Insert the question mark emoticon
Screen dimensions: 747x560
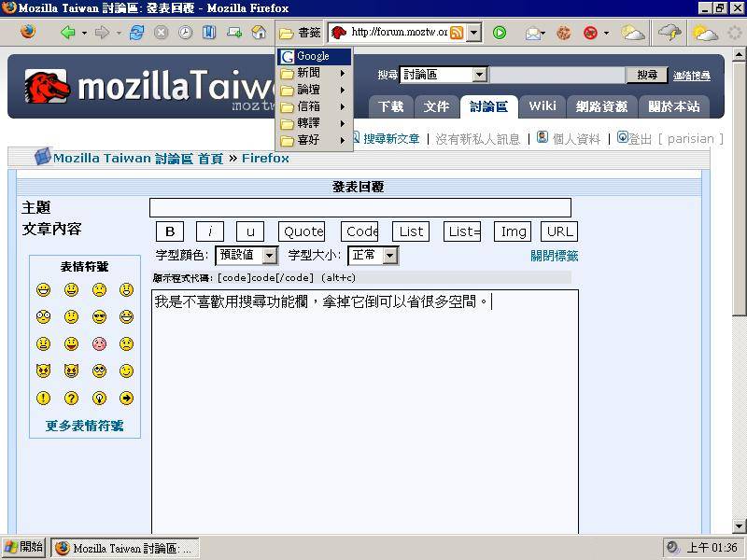[71, 398]
